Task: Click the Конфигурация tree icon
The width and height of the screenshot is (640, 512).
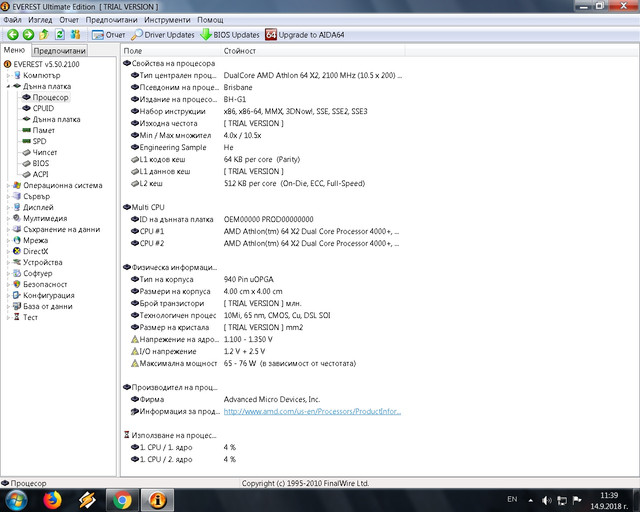Action: (x=17, y=295)
